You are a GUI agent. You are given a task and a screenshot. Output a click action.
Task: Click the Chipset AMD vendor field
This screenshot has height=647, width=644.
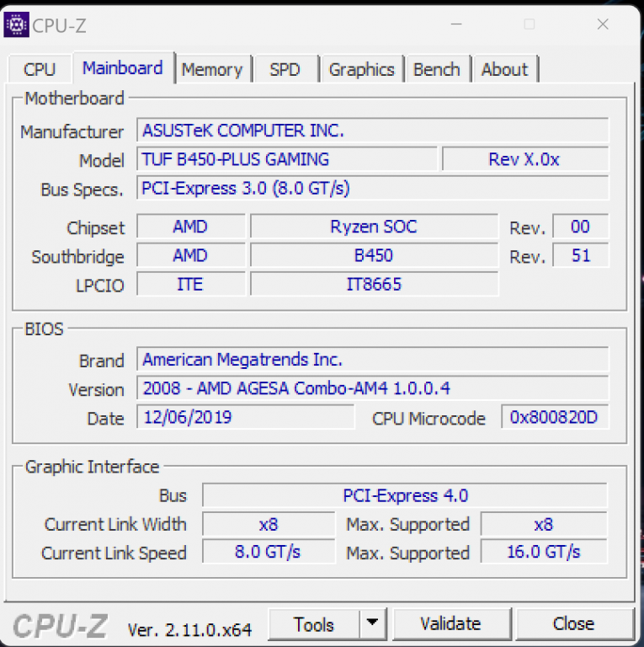(191, 227)
